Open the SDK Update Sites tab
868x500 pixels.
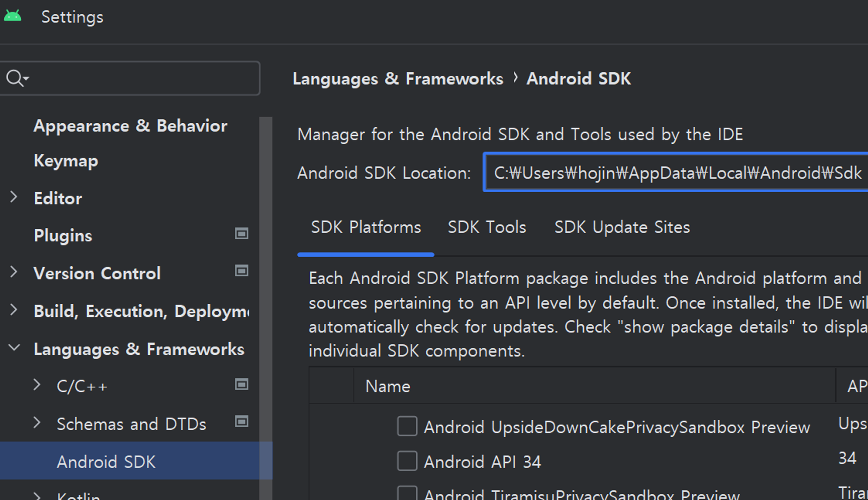click(621, 227)
